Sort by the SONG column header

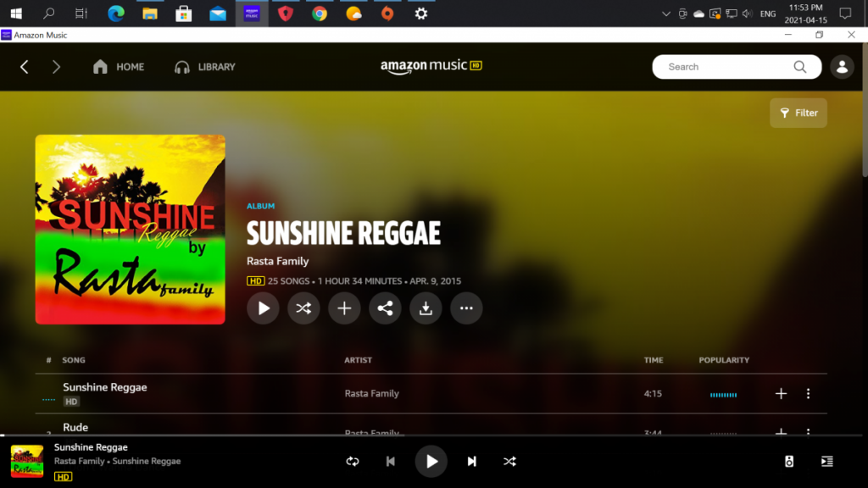click(x=74, y=360)
